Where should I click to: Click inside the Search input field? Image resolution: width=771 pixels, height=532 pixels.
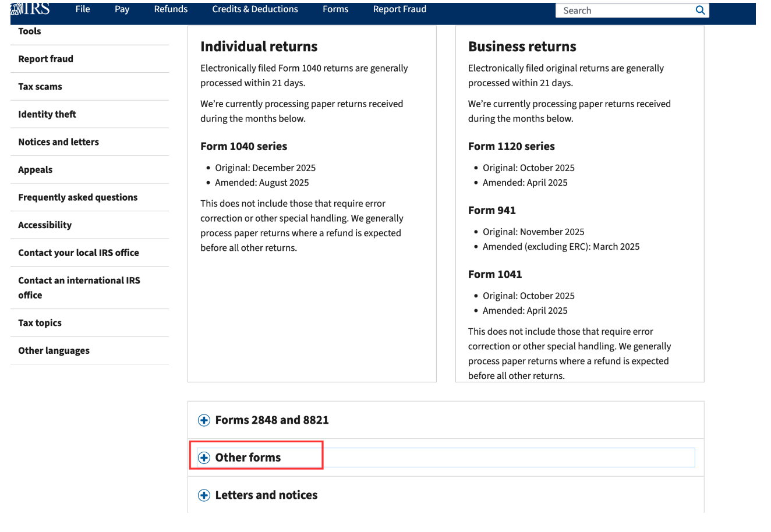(617, 10)
